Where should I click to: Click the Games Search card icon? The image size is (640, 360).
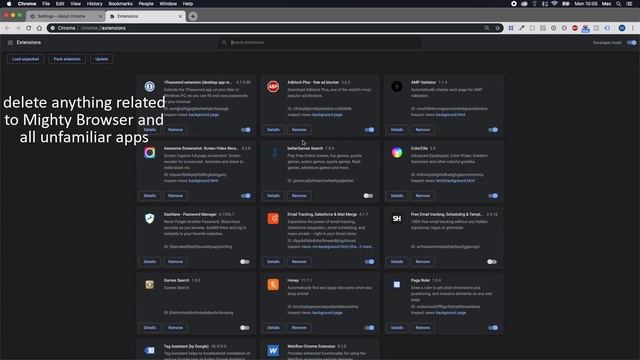[149, 284]
